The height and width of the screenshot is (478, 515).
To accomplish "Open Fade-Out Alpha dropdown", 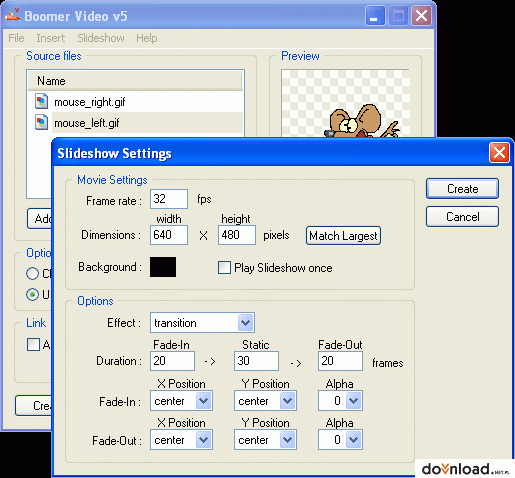I will coord(353,440).
